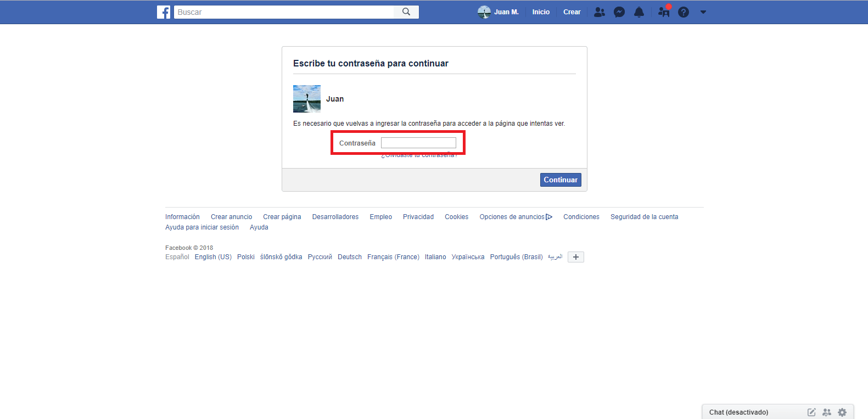Switch language to Русский
Screen dimensions: 868x419
(x=320, y=257)
